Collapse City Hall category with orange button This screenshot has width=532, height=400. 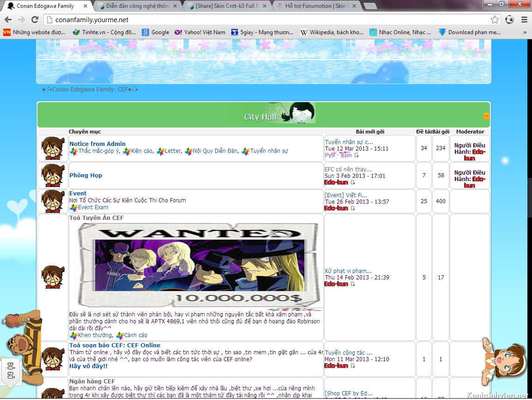(x=486, y=116)
